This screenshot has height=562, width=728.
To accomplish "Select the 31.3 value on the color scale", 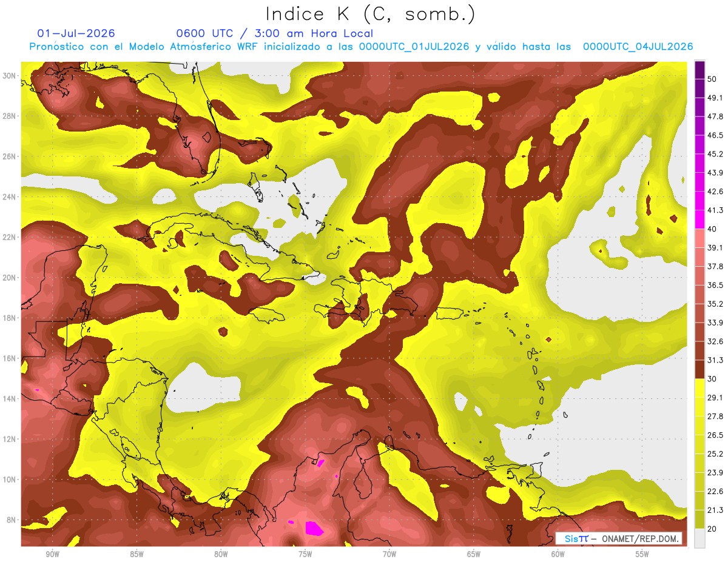I will pyautogui.click(x=715, y=360).
